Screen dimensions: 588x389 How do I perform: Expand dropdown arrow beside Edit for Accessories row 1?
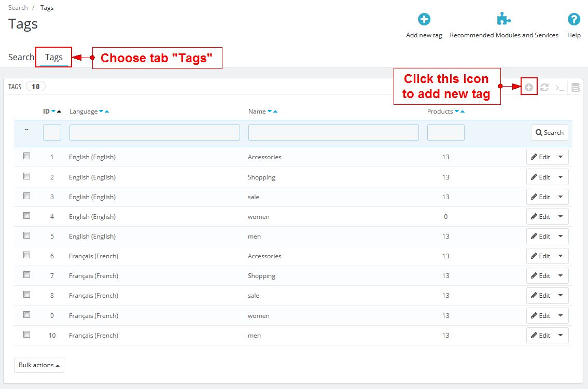[561, 157]
